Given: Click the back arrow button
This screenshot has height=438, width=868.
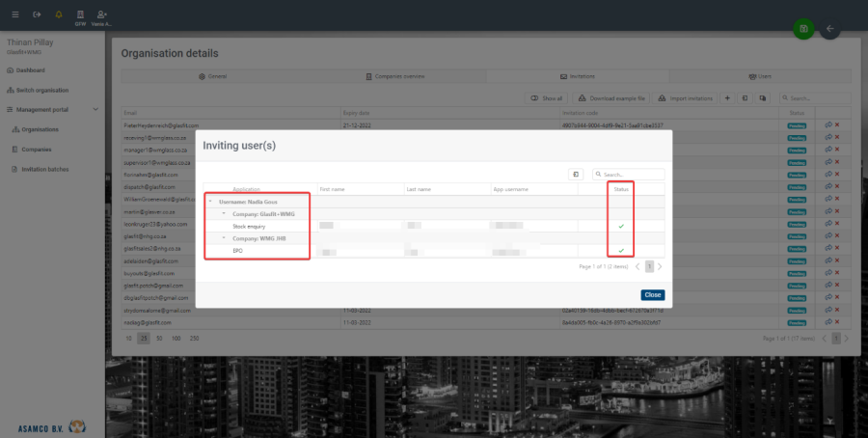Looking at the screenshot, I should (829, 29).
